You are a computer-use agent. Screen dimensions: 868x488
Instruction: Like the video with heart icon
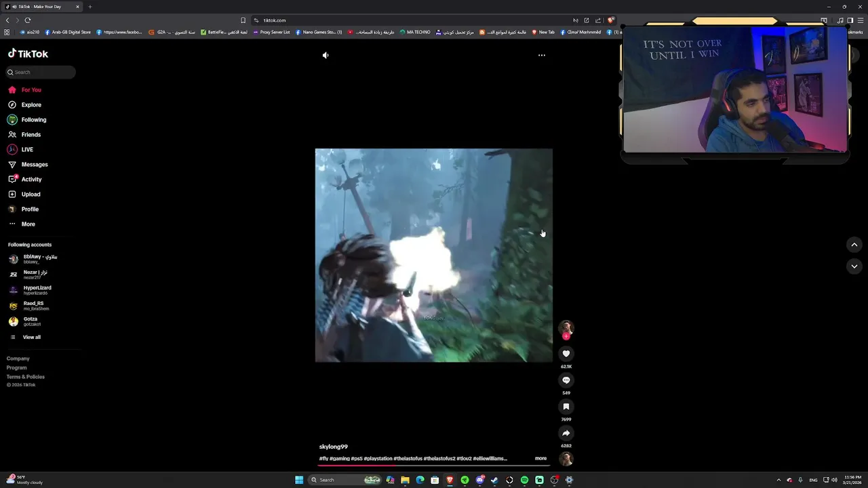(566, 354)
